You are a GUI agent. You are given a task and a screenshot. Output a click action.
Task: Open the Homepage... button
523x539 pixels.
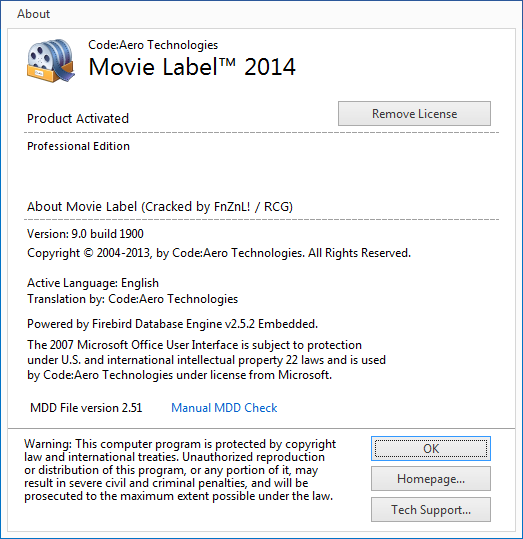pyautogui.click(x=431, y=478)
